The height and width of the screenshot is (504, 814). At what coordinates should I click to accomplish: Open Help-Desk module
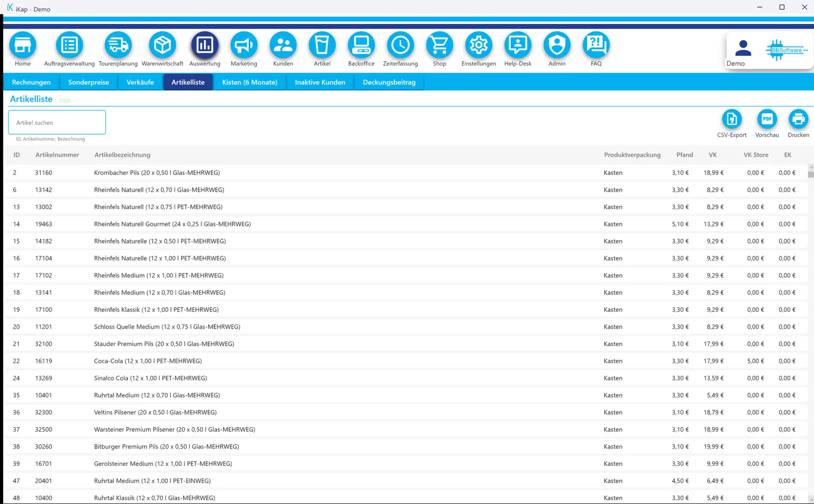pyautogui.click(x=518, y=45)
